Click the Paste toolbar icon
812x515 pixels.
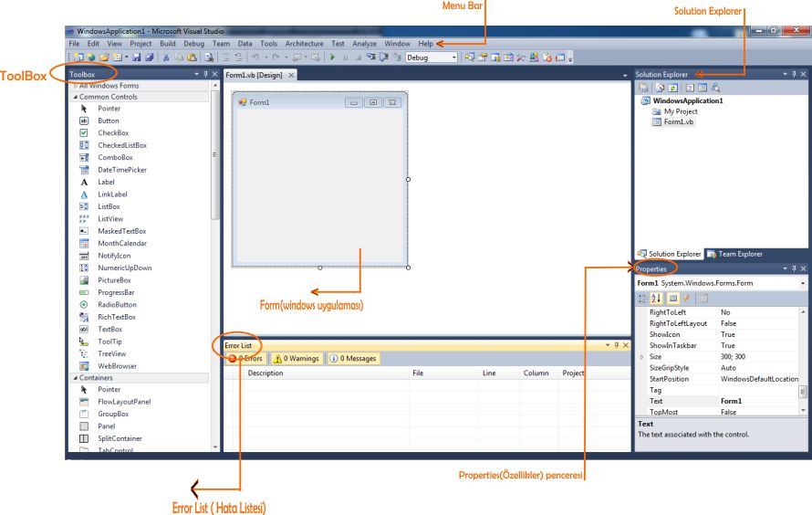click(x=192, y=57)
